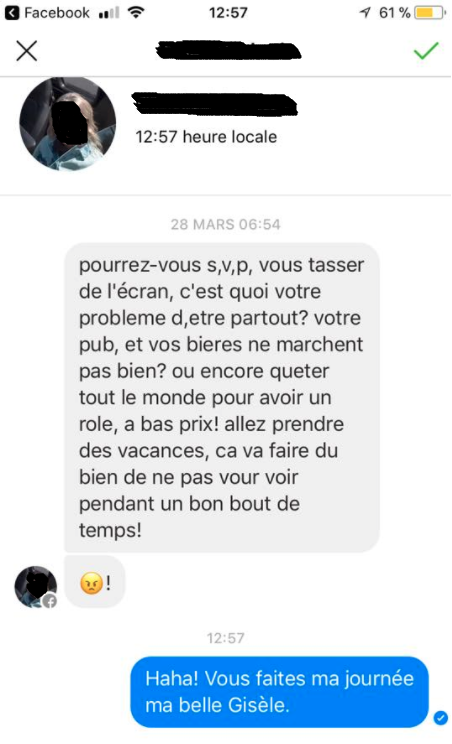Tap the cellular signal bars
The image size is (452, 744).
point(109,13)
